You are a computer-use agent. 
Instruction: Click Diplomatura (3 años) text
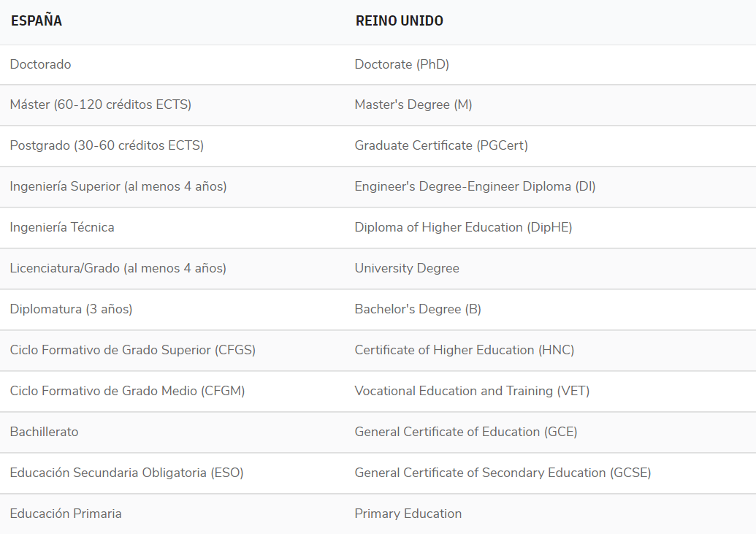click(x=72, y=310)
